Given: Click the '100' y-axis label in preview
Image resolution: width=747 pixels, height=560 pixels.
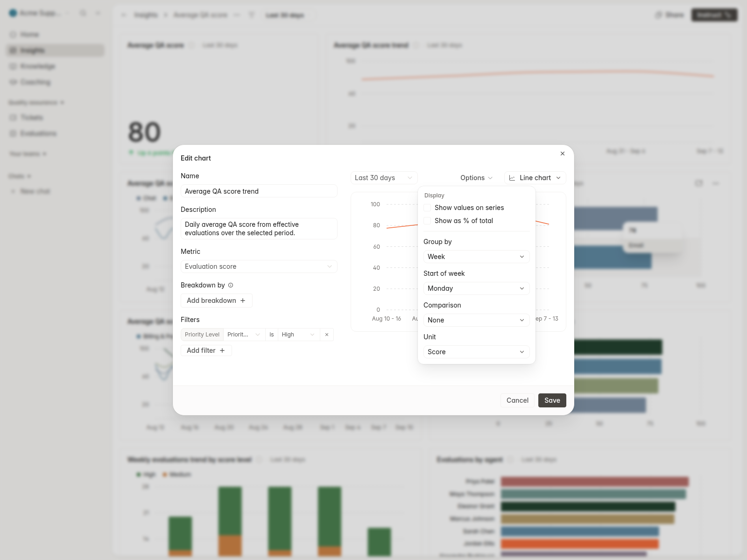Looking at the screenshot, I should click(375, 204).
